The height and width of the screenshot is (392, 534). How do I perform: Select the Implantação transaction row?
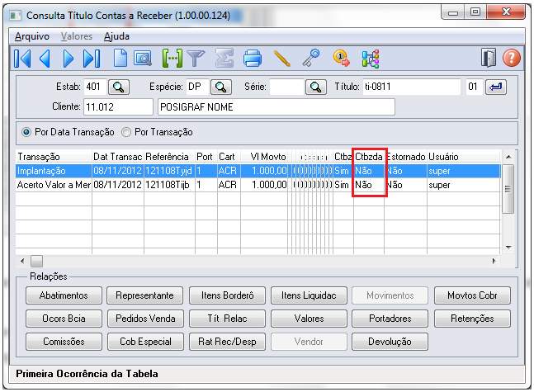[258, 171]
